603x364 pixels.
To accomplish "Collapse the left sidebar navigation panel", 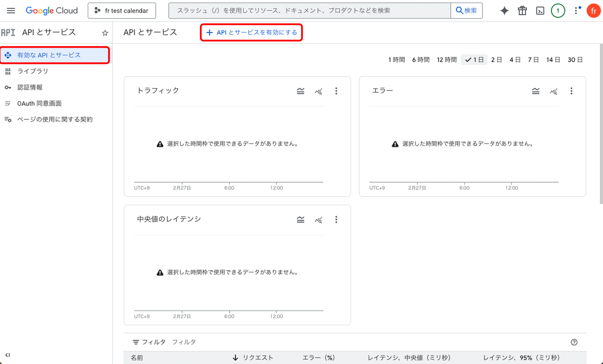I will [8, 355].
